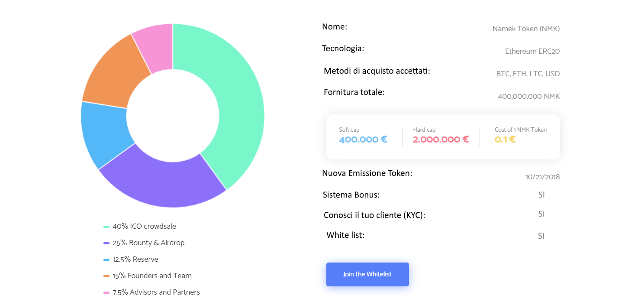
Task: Click the token cost "0.1 €"
Action: pos(505,140)
